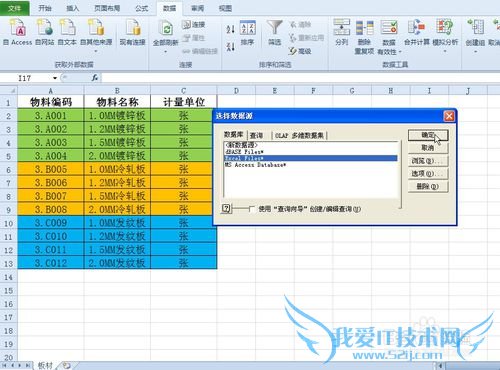Click Delete (删除) button in dialog
The height and width of the screenshot is (370, 500).
[428, 186]
